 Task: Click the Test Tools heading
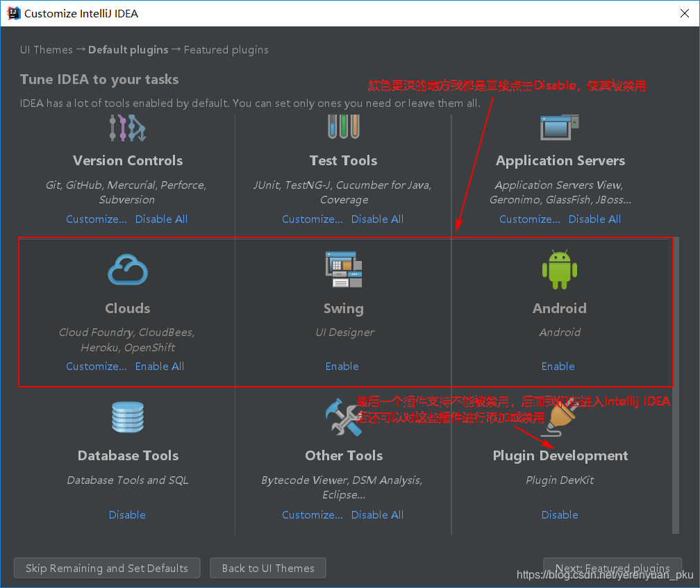tap(343, 160)
